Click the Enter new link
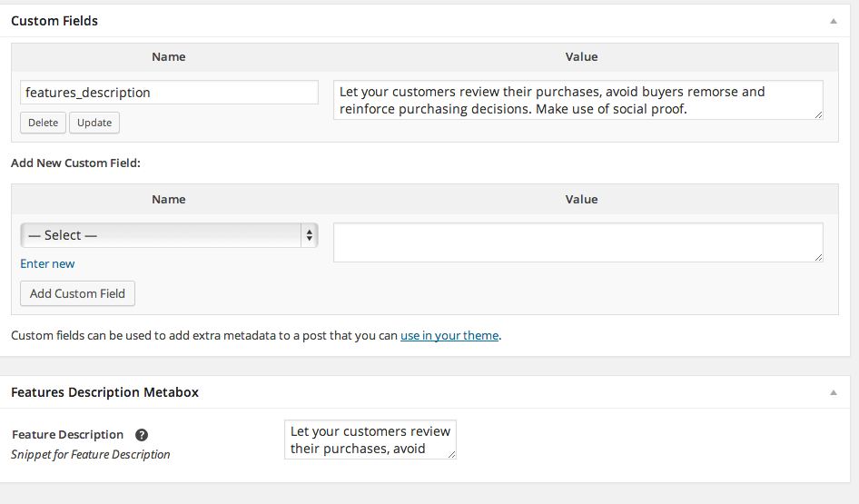 (x=47, y=263)
